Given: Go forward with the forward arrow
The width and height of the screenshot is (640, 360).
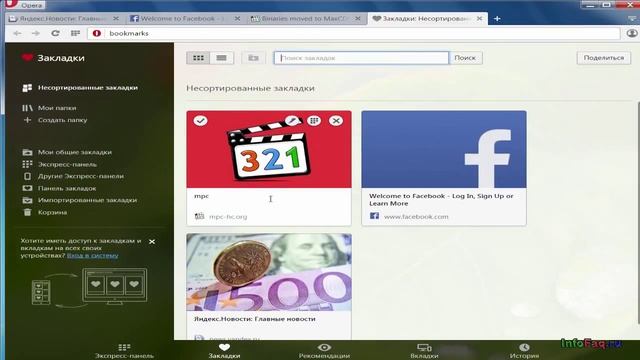Looking at the screenshot, I should (36, 33).
